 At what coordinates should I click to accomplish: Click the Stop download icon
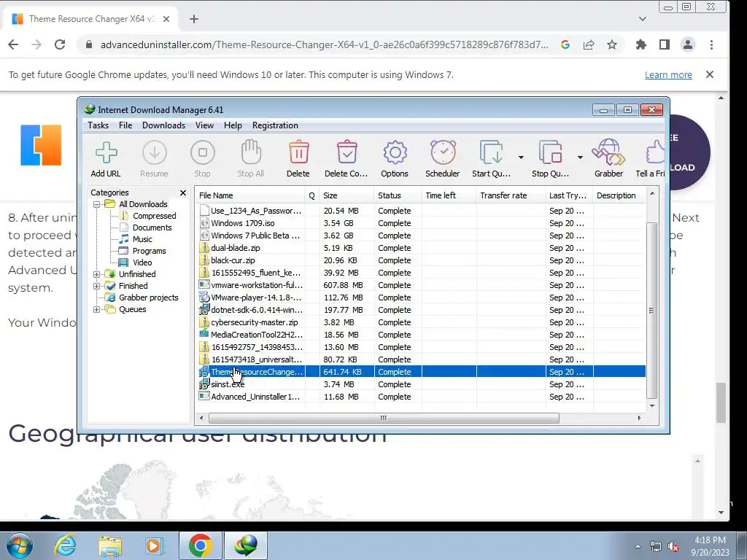pos(202,159)
